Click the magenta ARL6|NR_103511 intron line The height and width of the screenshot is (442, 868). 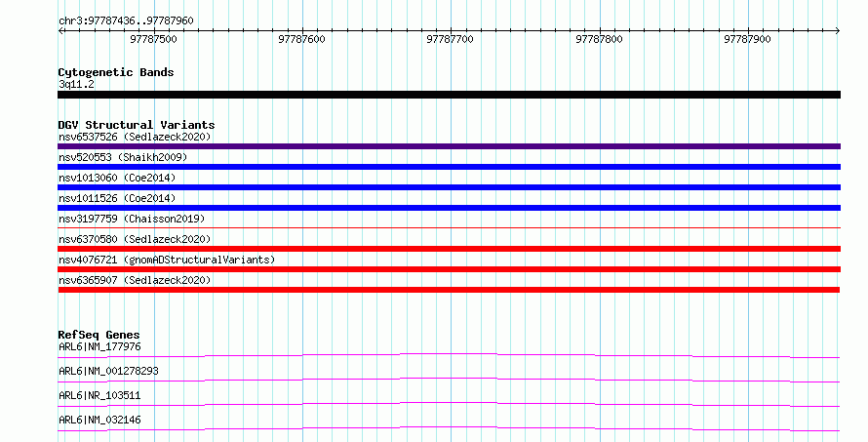pyautogui.click(x=449, y=404)
